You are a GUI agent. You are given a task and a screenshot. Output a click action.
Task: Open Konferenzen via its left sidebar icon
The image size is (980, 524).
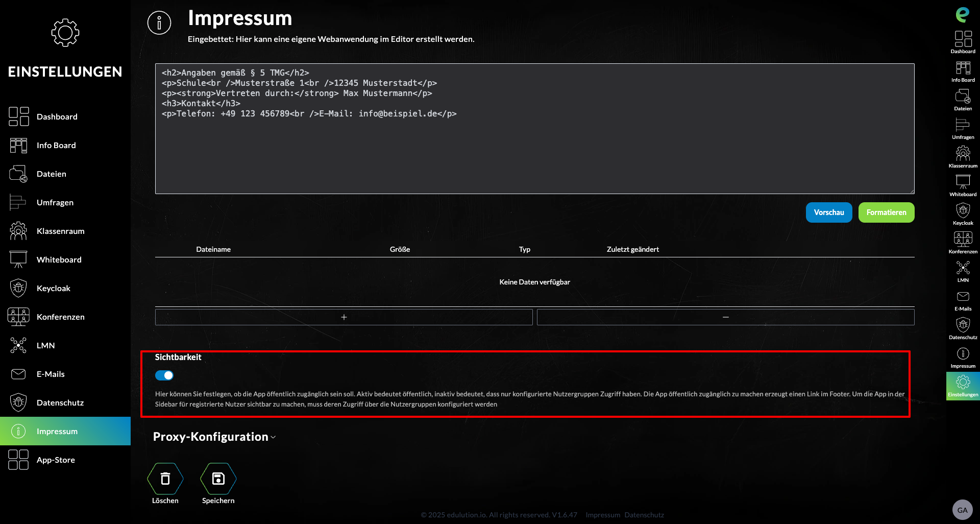(x=18, y=317)
